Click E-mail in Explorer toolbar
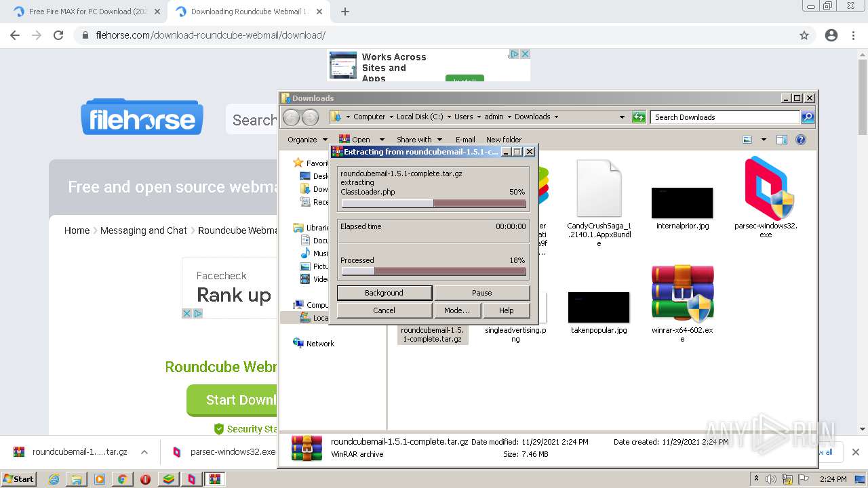The height and width of the screenshot is (488, 868). click(465, 140)
